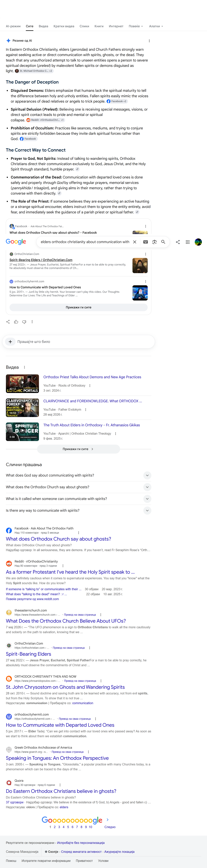This screenshot has height=868, width=207.
Task: Open the three-dot menu on the OrthoChristian.Com source card
Action: (145, 254)
